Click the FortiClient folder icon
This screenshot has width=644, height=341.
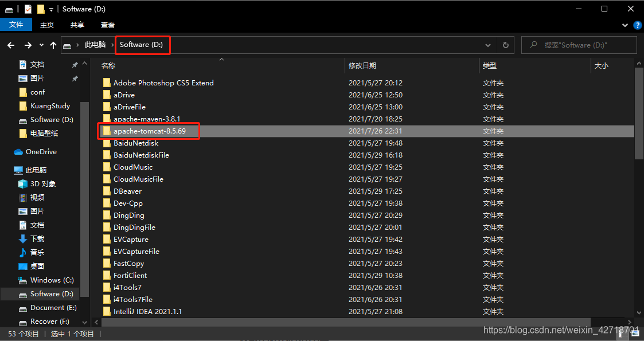coord(107,275)
